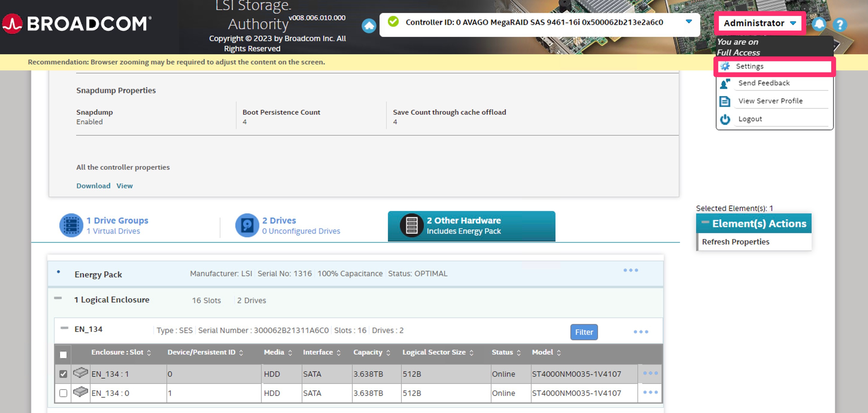Open EN_134 enclosure three-dot menu
The width and height of the screenshot is (868, 413).
point(641,332)
